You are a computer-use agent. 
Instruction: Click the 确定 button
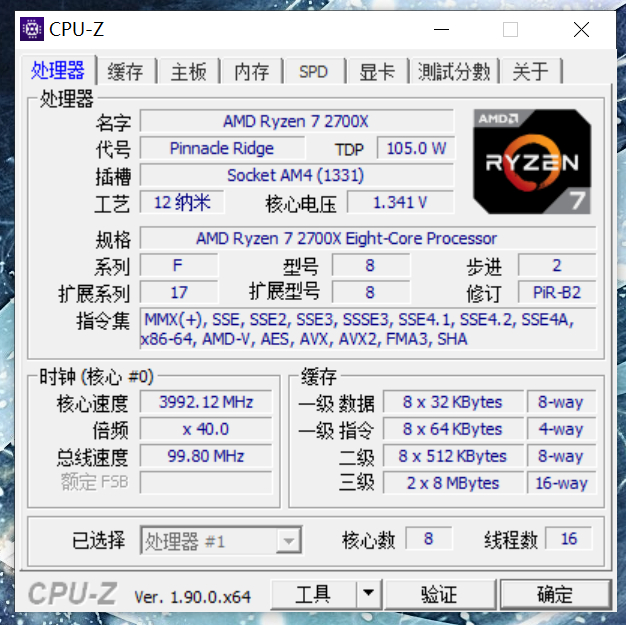click(556, 594)
